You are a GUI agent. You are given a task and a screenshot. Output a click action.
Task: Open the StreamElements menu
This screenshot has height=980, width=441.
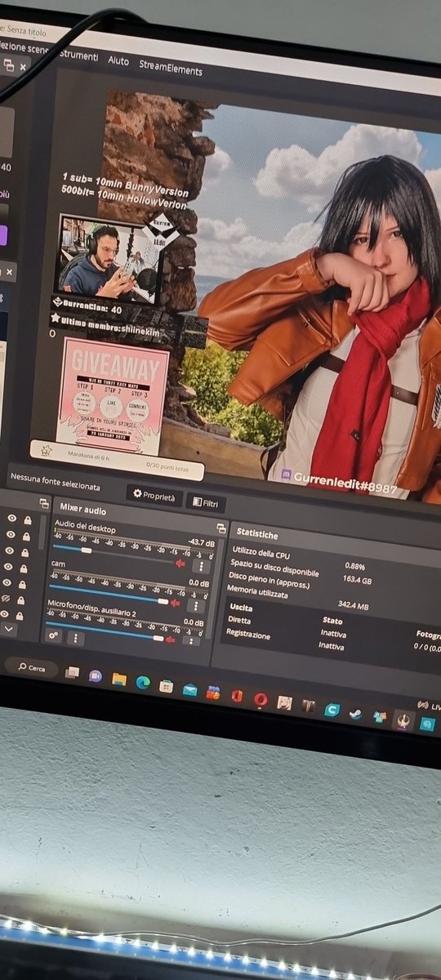click(x=171, y=67)
